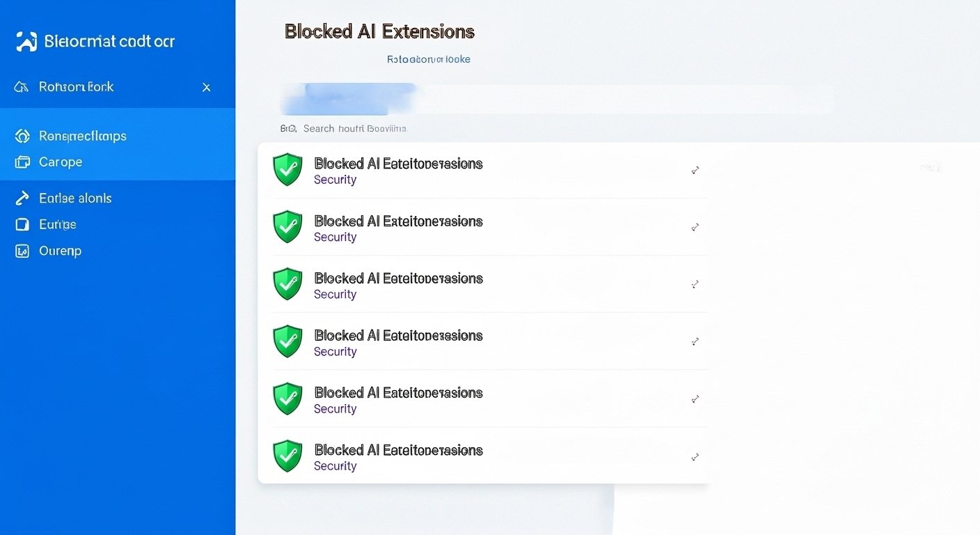Expand the sixth blocked extension row arrow

pos(695,457)
